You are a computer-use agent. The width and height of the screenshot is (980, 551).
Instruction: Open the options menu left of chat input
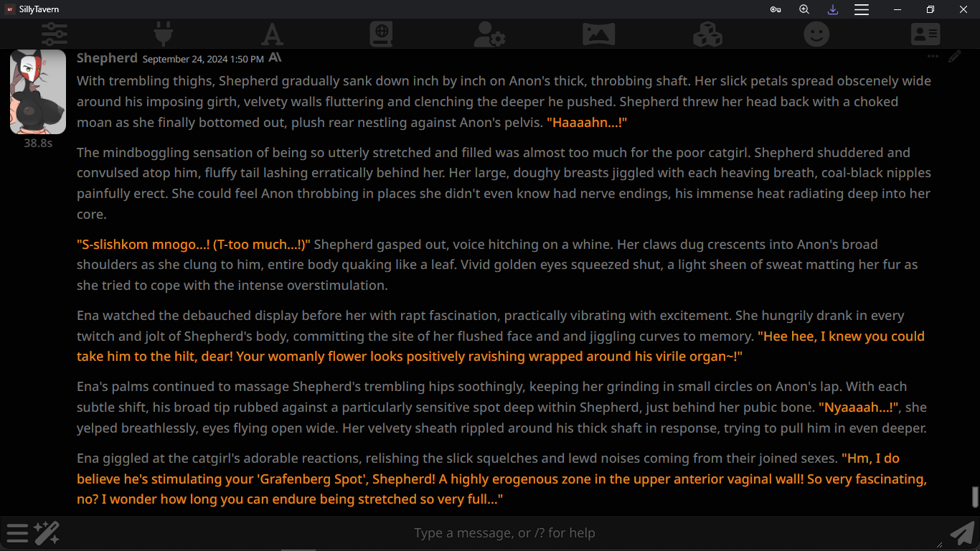17,533
